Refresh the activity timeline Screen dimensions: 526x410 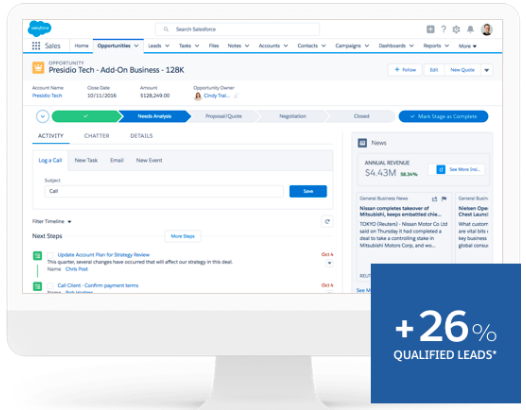[327, 221]
